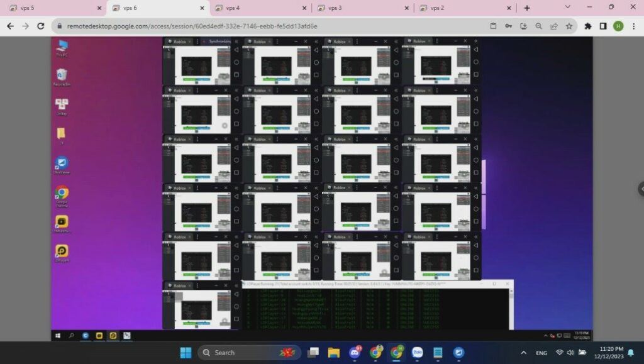Image resolution: width=644 pixels, height=364 pixels.
Task: Tap Android recents in the Synchronizing emulator window
Action: coord(236,75)
